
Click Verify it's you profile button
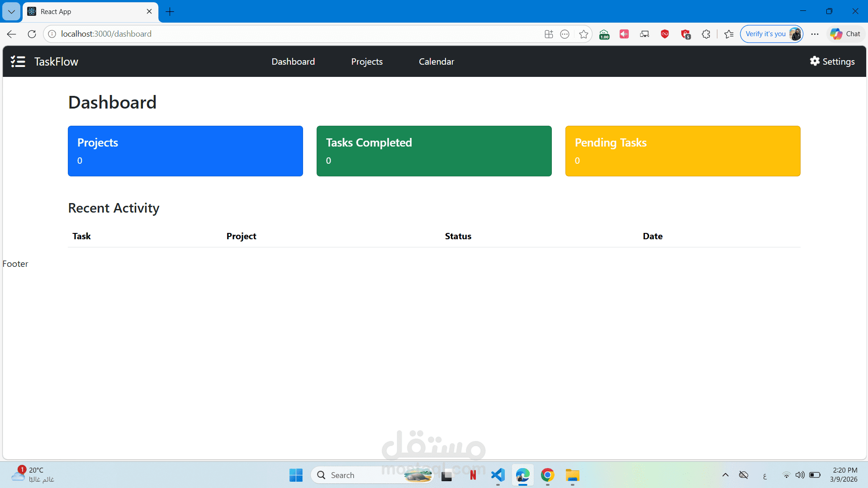click(x=771, y=34)
